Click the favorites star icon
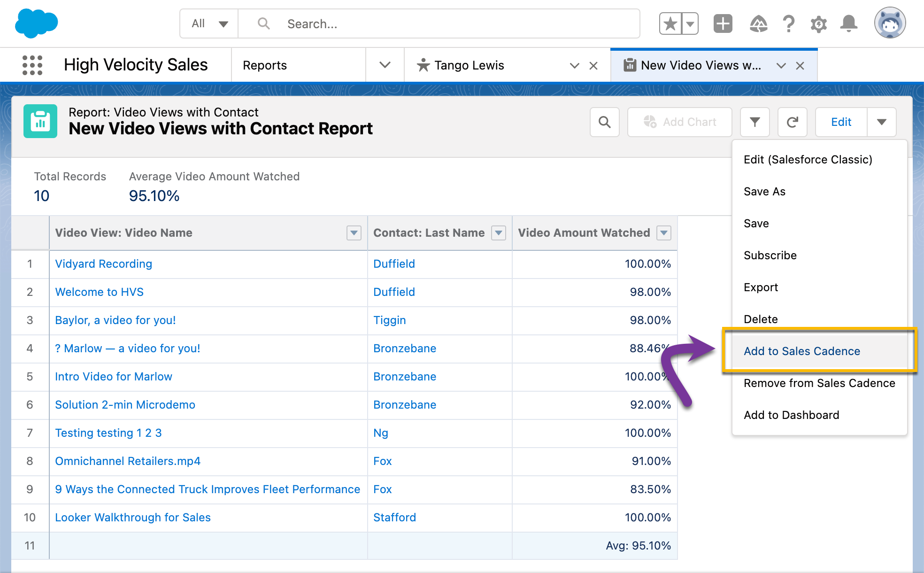The image size is (924, 573). pyautogui.click(x=670, y=23)
